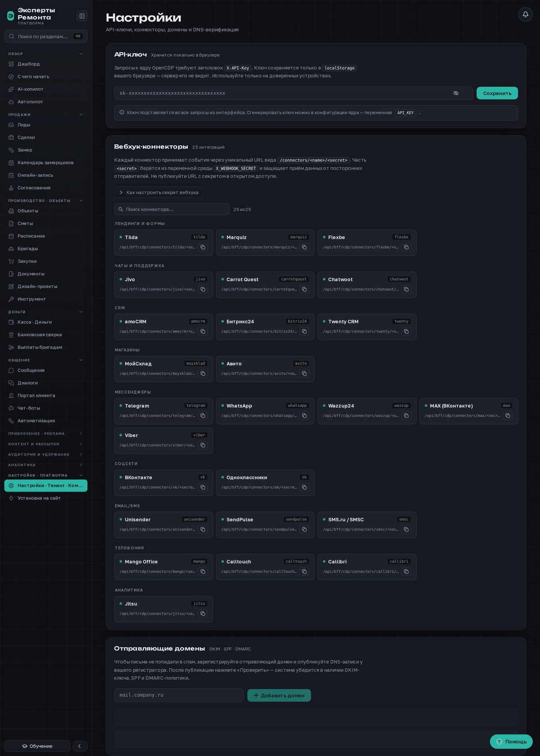Expand the АНАЛИТИКА sidebar section
Viewport: 540px width, 756px height.
click(x=46, y=465)
